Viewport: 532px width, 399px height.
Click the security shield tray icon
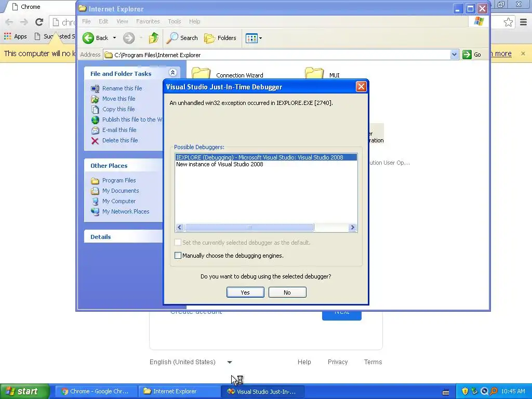465,391
